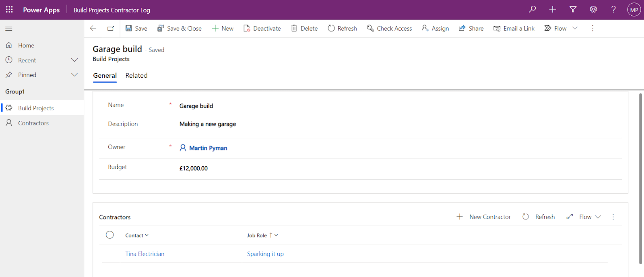Click New Contractor in subgrid
This screenshot has height=277, width=644.
483,217
